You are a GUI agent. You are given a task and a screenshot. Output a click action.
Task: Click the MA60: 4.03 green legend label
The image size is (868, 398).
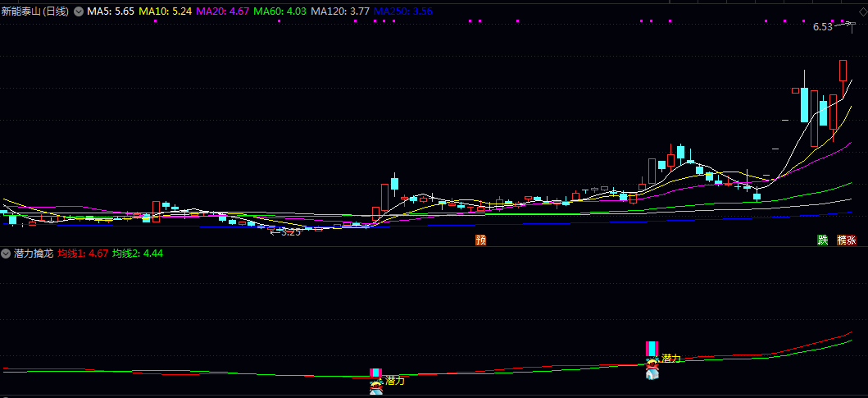280,11
